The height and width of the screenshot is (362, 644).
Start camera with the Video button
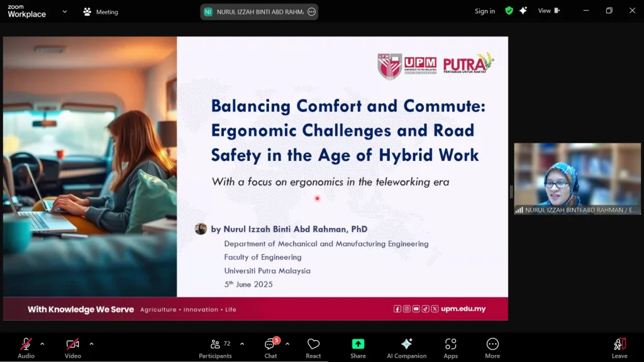(x=73, y=348)
